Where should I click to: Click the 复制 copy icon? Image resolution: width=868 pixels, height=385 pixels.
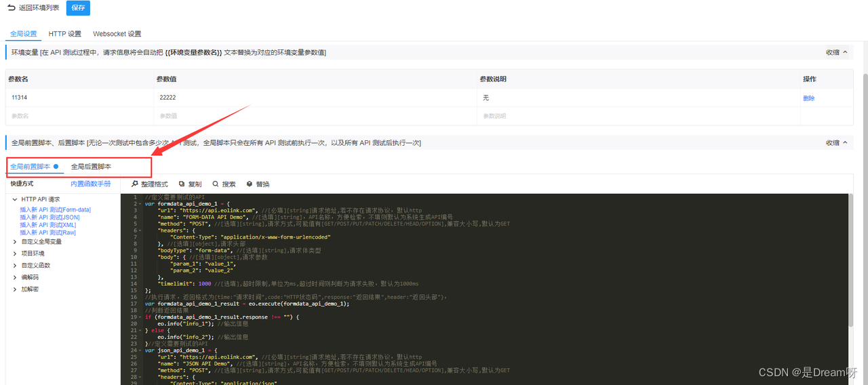pyautogui.click(x=182, y=184)
